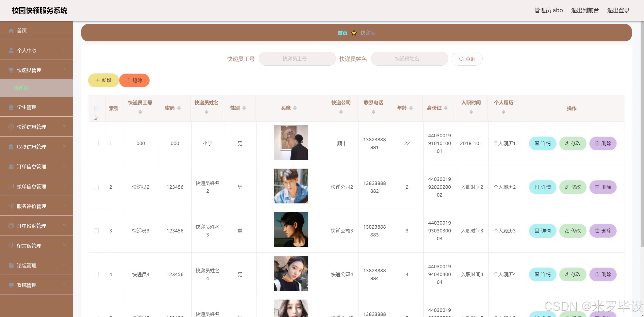Screen dimensions: 644x317
Task: Check the checkbox for row 小李
Action: point(96,144)
